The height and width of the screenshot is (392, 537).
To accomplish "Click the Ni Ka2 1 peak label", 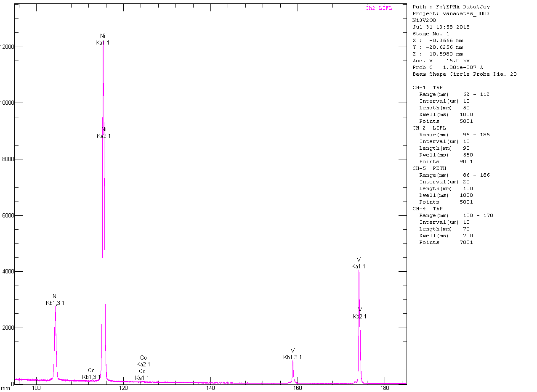I will (x=104, y=132).
